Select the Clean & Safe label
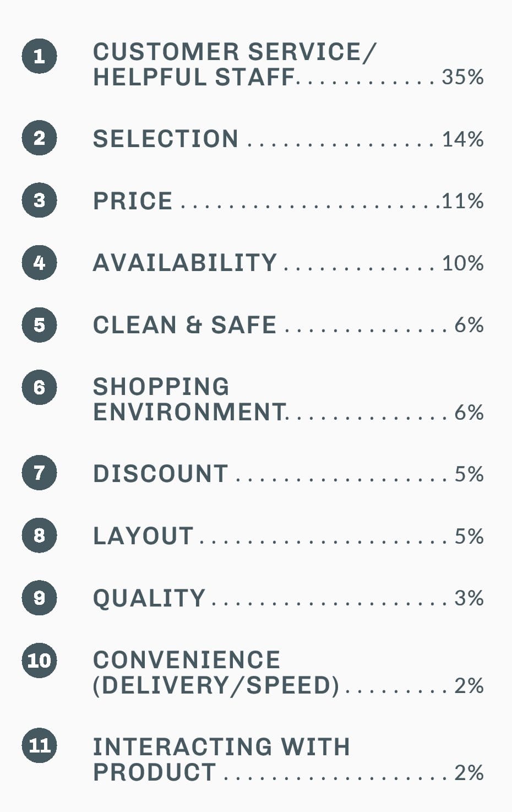This screenshot has width=512, height=812. pyautogui.click(x=184, y=325)
